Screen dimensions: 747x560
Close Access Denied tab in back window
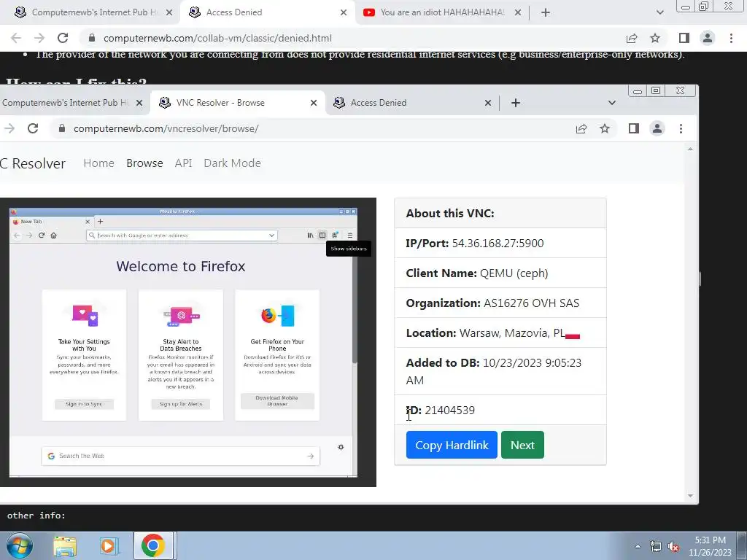344,12
